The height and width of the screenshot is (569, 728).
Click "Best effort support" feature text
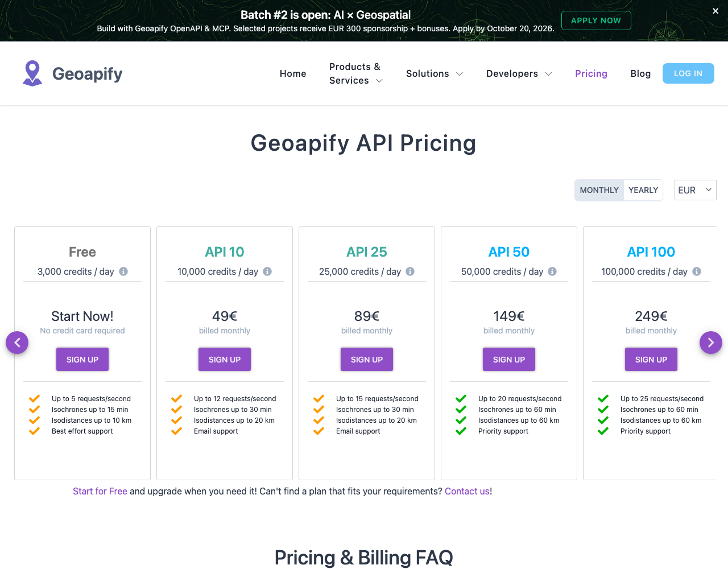pos(82,431)
